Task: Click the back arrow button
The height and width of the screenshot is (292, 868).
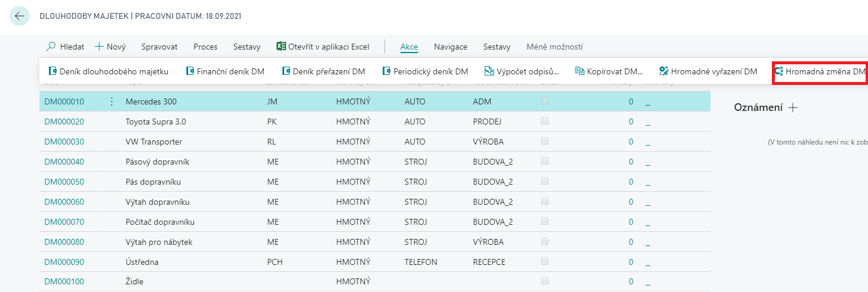Action: [19, 16]
